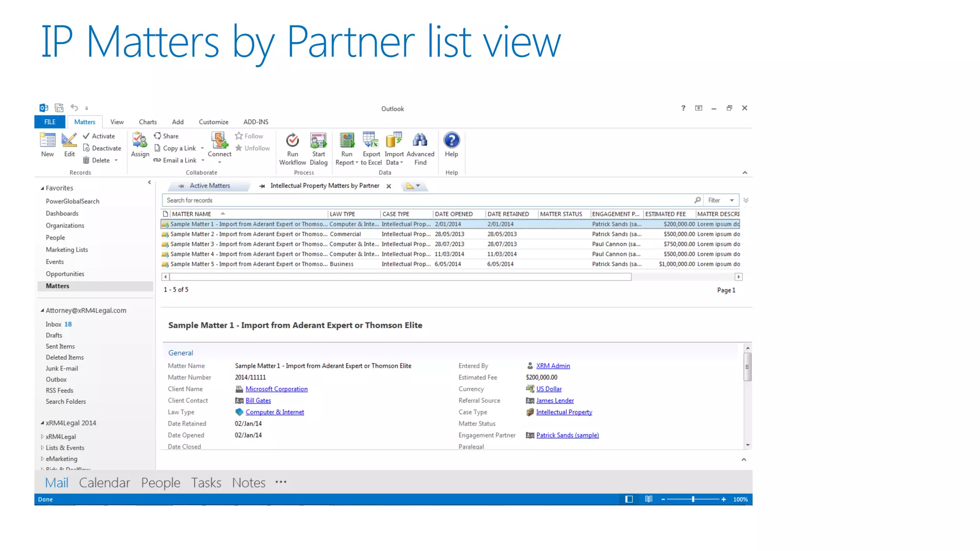The width and height of the screenshot is (980, 551).
Task: Click the Undo arrow in quick access toolbar
Action: click(x=74, y=108)
